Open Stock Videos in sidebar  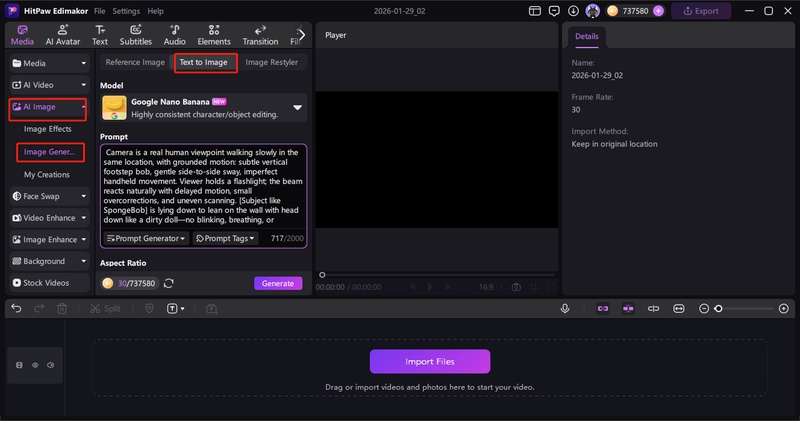49,283
